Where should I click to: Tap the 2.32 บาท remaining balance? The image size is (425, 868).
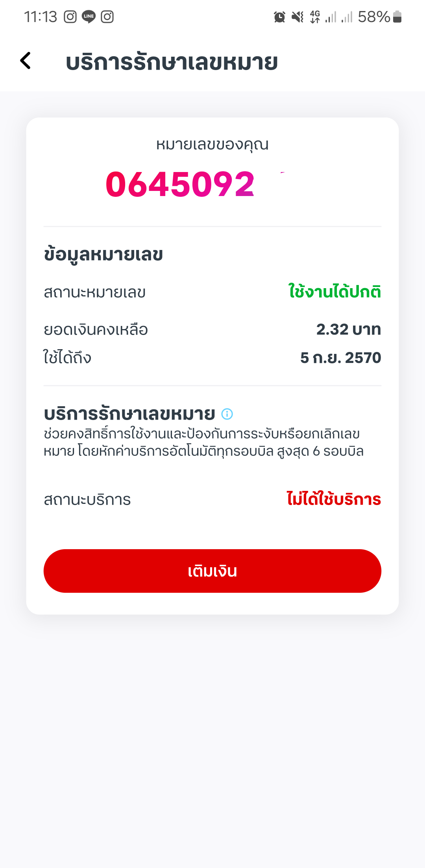[x=349, y=329]
